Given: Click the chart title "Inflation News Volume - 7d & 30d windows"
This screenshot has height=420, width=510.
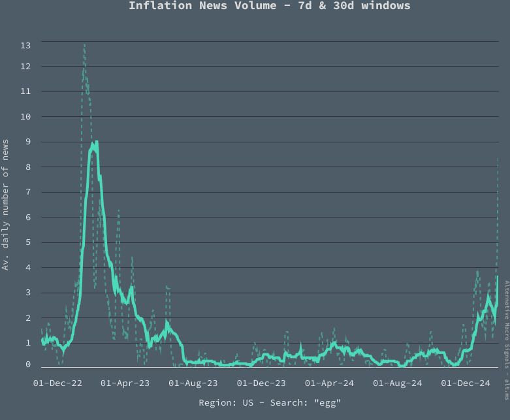Looking at the screenshot, I should pos(270,5).
